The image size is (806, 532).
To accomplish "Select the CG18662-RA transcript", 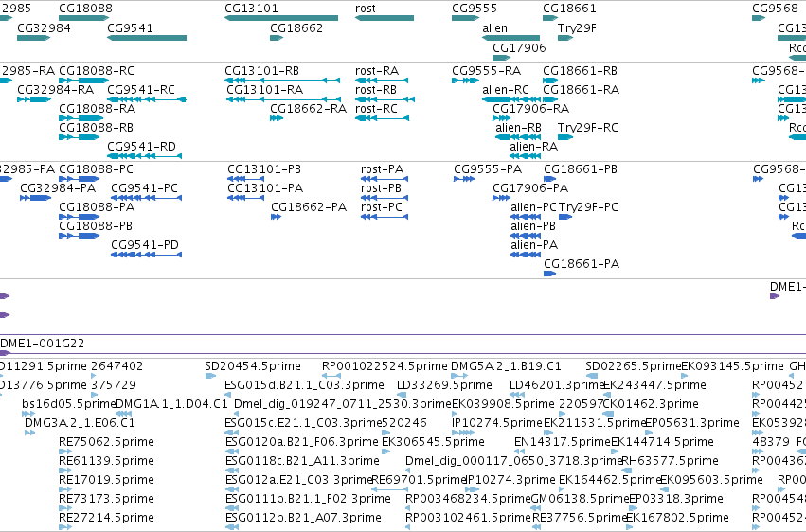I will [277, 118].
